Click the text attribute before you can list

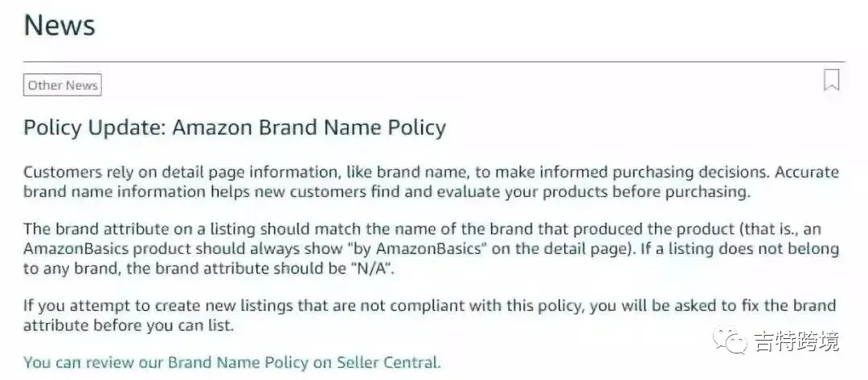[x=129, y=325]
